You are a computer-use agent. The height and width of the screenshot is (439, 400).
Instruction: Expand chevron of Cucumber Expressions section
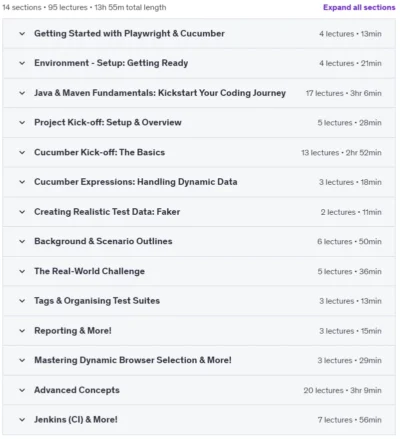22,182
